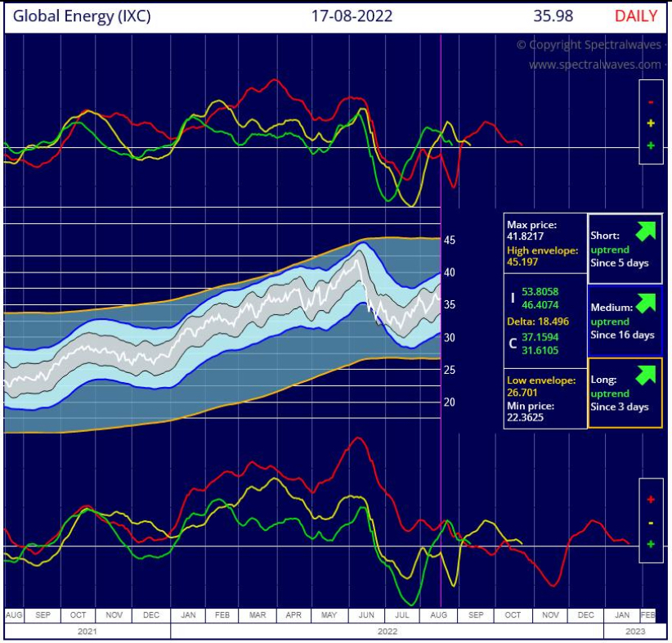The image size is (672, 643).
Task: Click the green arrow in Medium trend box
Action: pyautogui.click(x=646, y=302)
